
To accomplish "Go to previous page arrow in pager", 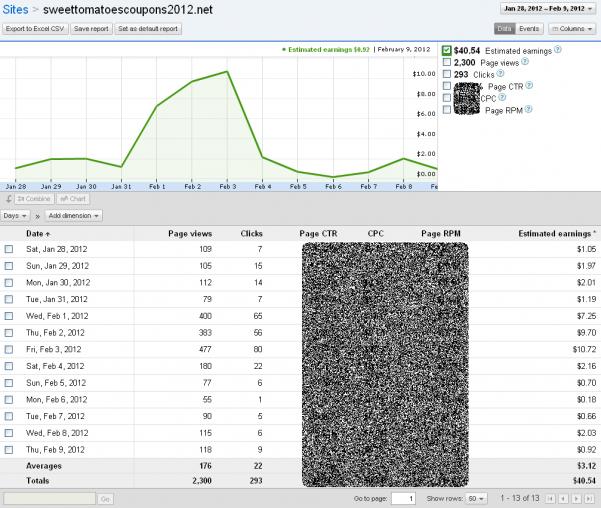I will tap(563, 498).
